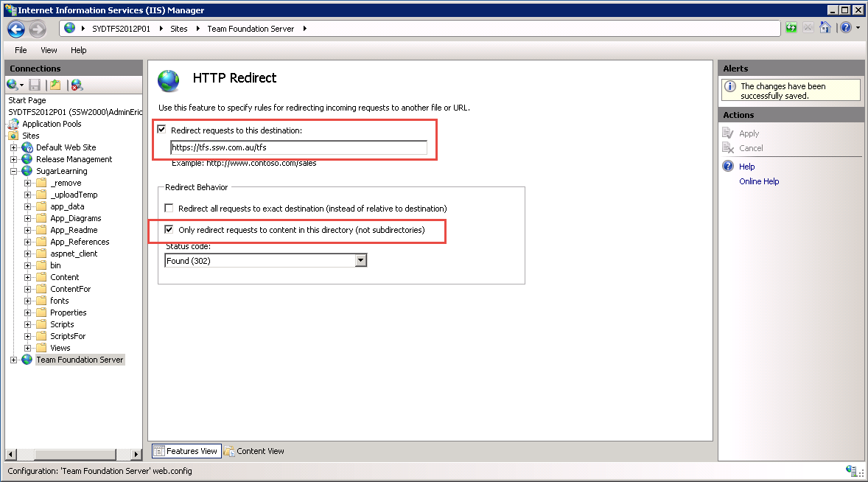Click Delete Connection icon with red X
868x482 pixels.
(77, 85)
